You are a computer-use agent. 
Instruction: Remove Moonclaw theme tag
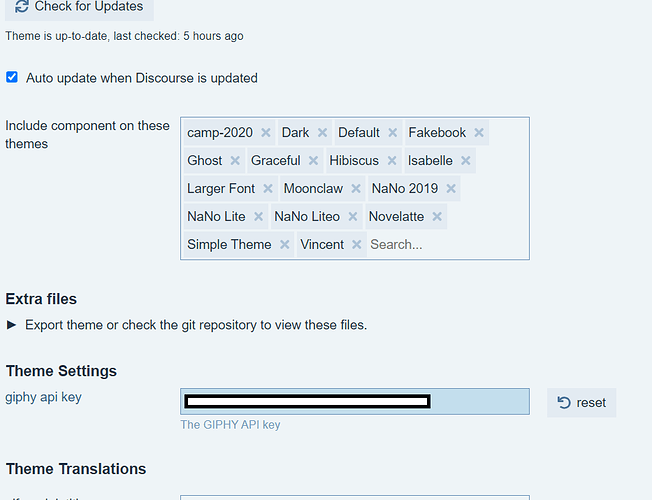tap(356, 188)
